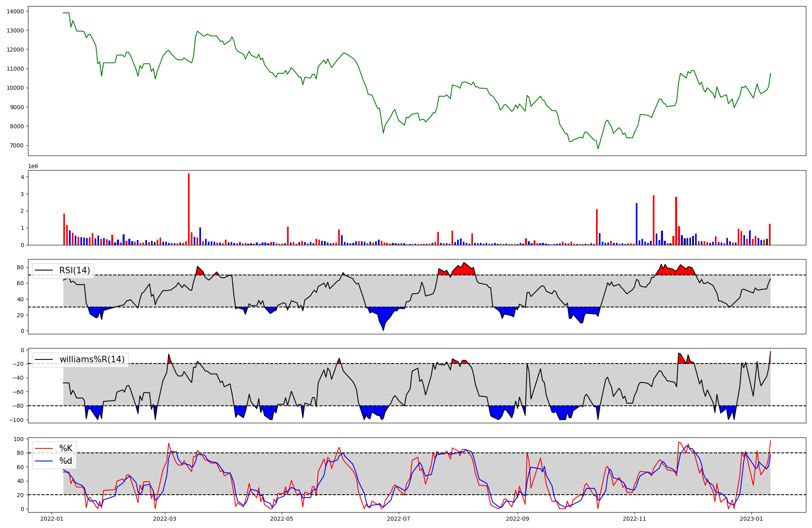Click the 100 tick on stochastic axis

point(19,439)
